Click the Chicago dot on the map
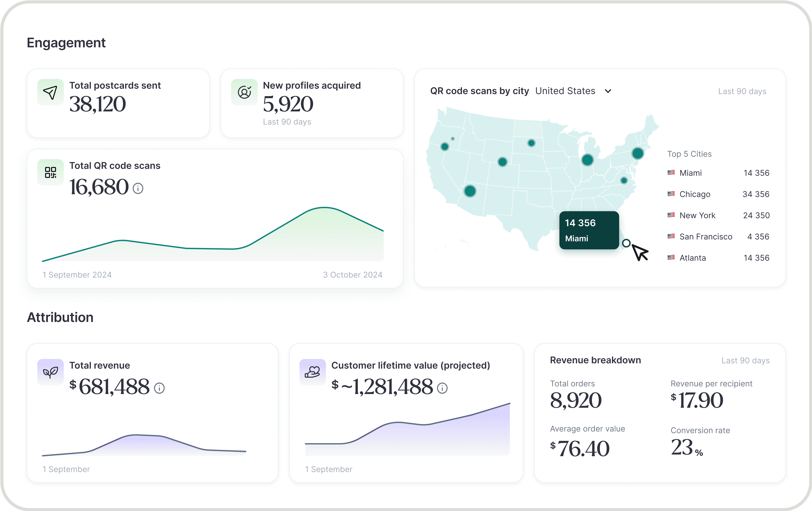 coord(587,160)
